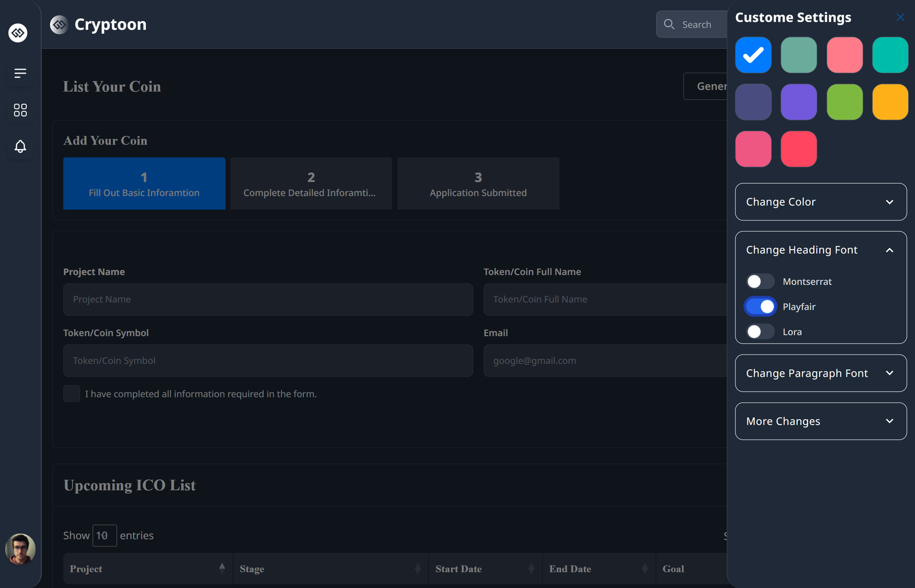Enable the Lora heading font toggle
This screenshot has width=915, height=588.
tap(760, 331)
